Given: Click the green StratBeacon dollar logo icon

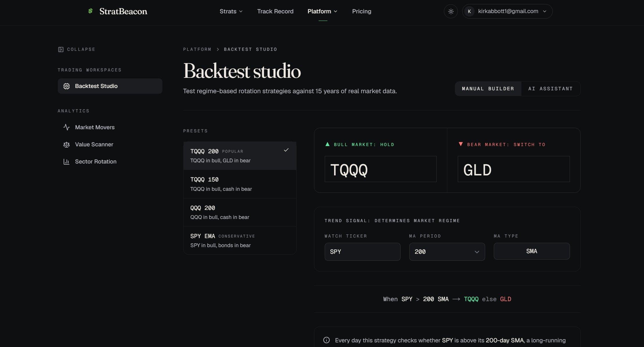Looking at the screenshot, I should [x=90, y=11].
